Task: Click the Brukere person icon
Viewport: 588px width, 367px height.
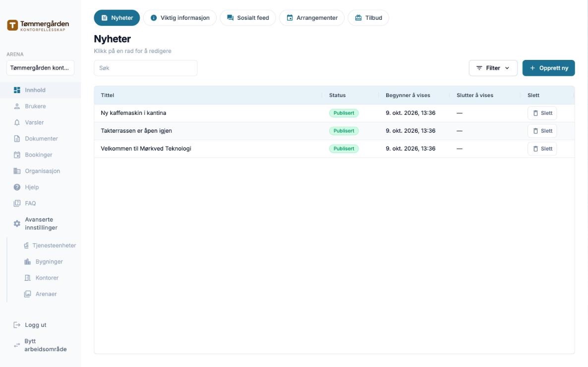Action: [x=17, y=106]
